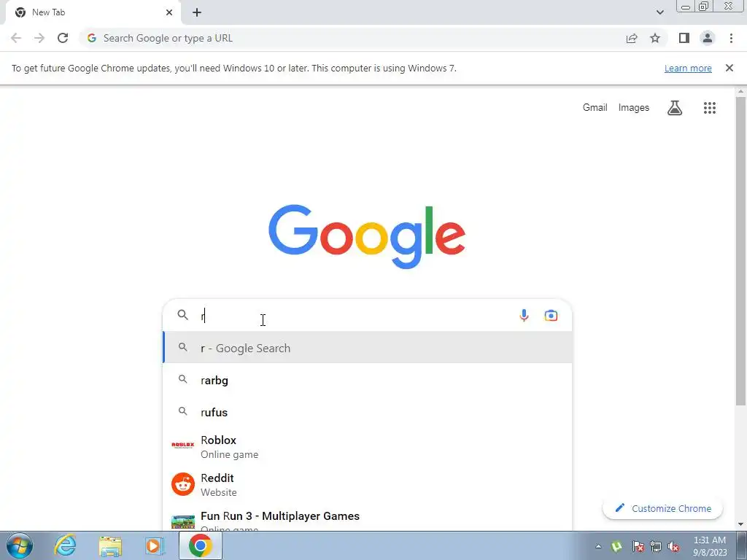Open Windows Media Player from taskbar
Screen dimensions: 747x560
pyautogui.click(x=154, y=545)
